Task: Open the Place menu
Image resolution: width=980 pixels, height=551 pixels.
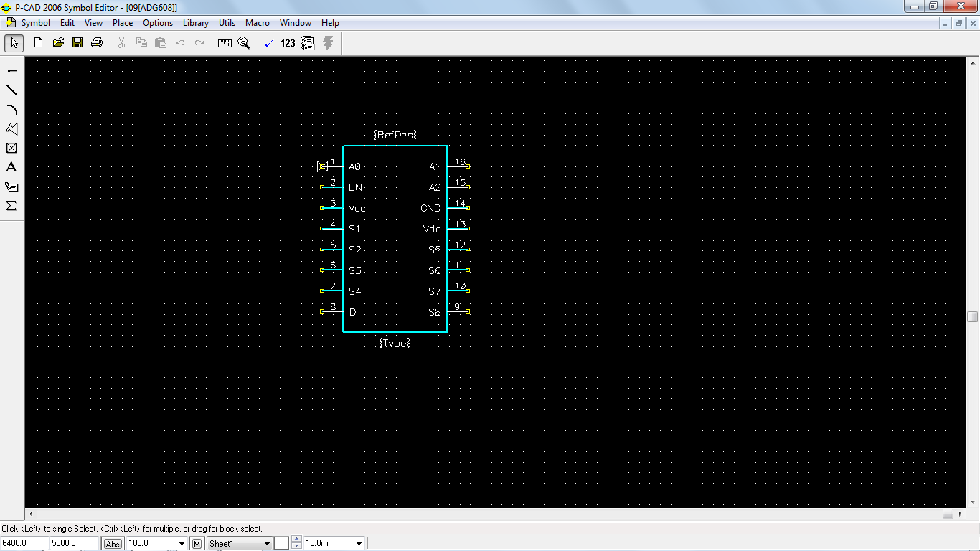Action: point(123,23)
